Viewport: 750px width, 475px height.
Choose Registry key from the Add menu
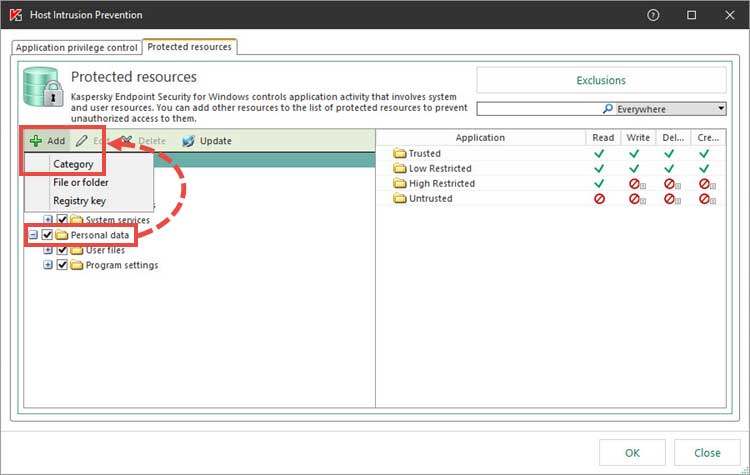(79, 201)
